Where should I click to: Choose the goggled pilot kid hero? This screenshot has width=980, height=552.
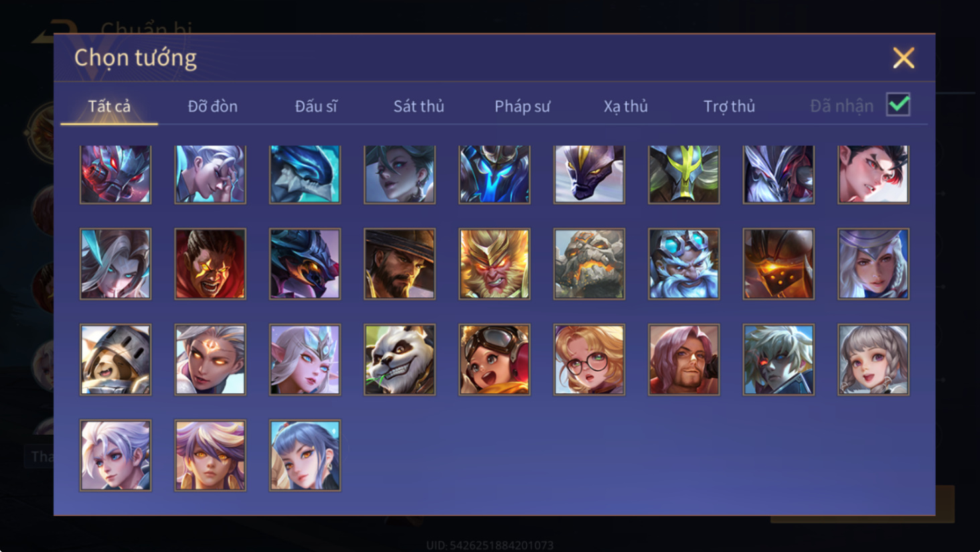pyautogui.click(x=495, y=360)
